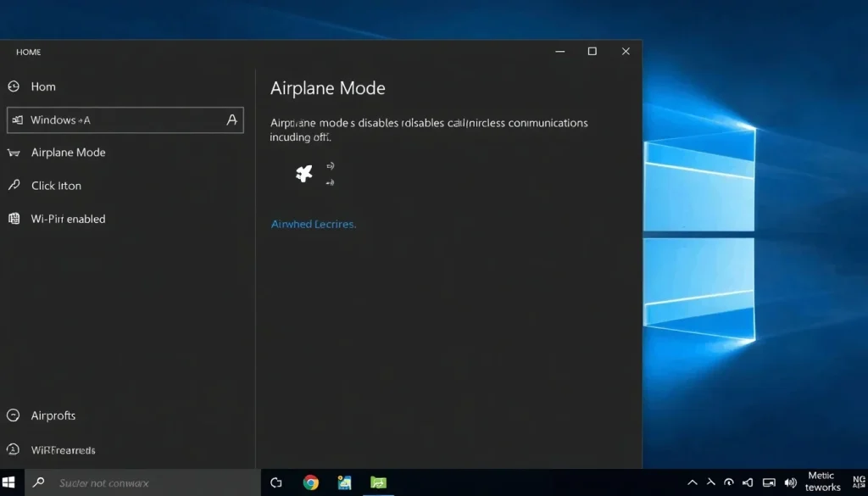The width and height of the screenshot is (868, 496).
Task: Focus the taskbar search box
Action: [142, 482]
